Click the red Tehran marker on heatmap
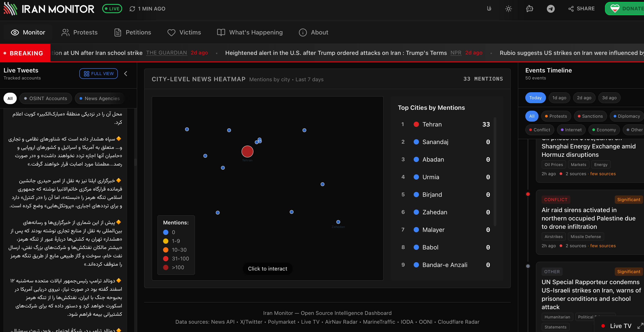Screen dimensions: 644x332 point(247,151)
